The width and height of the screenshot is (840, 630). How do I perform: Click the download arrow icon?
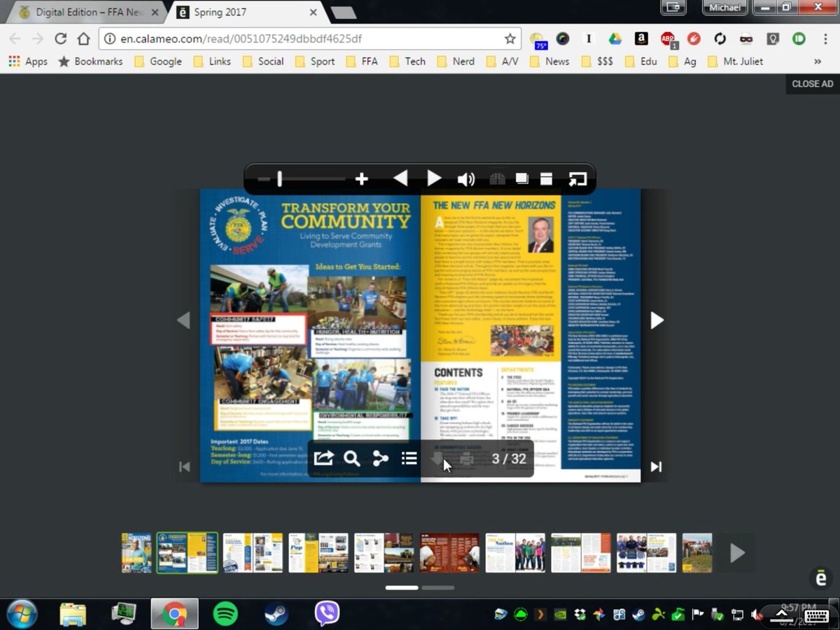point(437,459)
